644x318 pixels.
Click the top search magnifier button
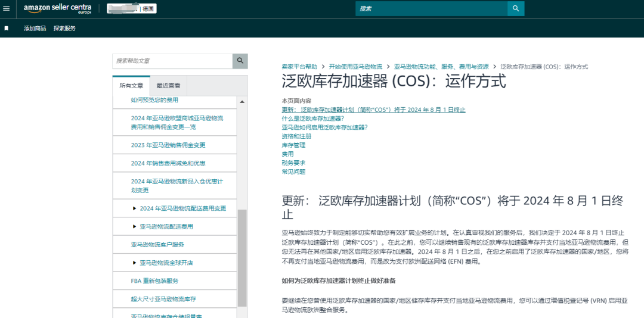click(x=516, y=8)
